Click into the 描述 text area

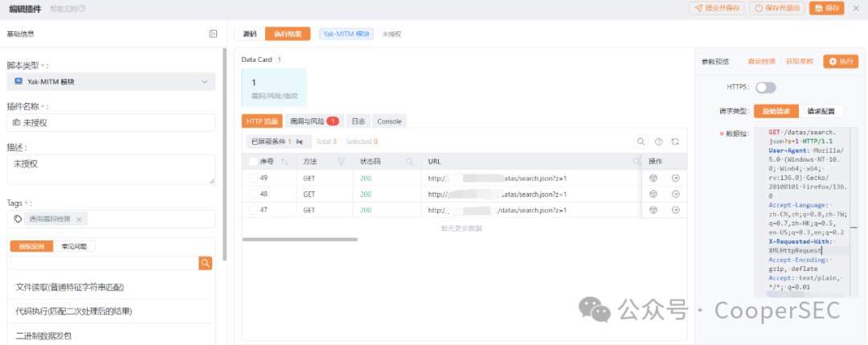pyautogui.click(x=111, y=169)
